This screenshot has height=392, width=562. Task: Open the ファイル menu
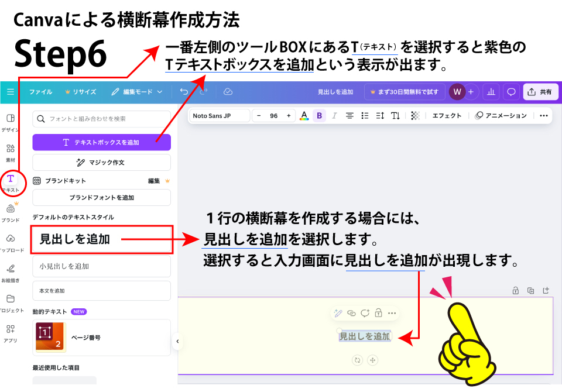coord(40,92)
